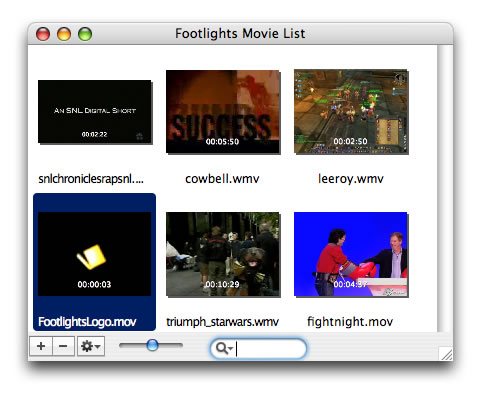Click inside the search field

click(258, 349)
